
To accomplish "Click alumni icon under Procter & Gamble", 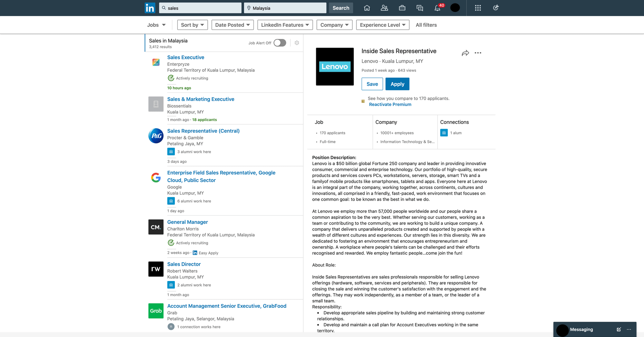I will tap(171, 152).
